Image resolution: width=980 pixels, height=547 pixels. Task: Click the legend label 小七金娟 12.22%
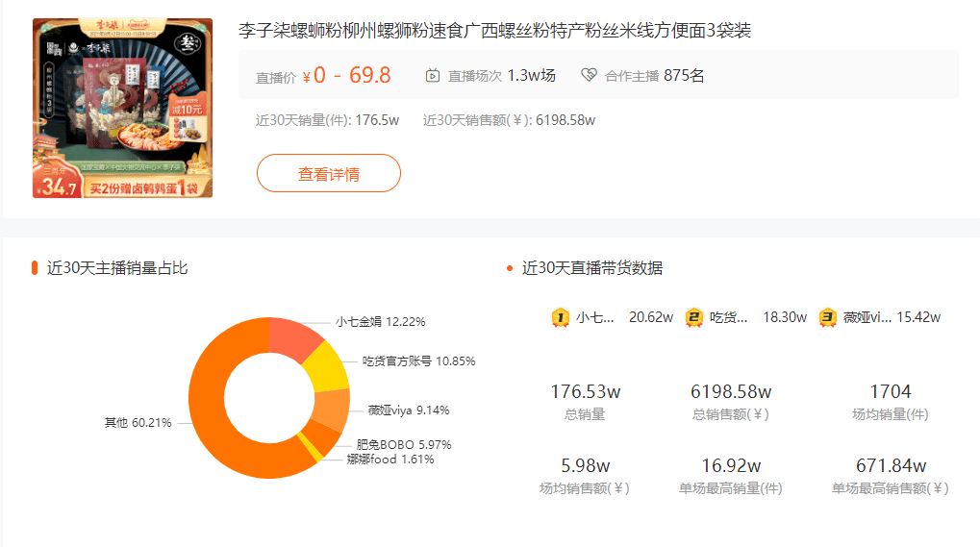coord(380,322)
